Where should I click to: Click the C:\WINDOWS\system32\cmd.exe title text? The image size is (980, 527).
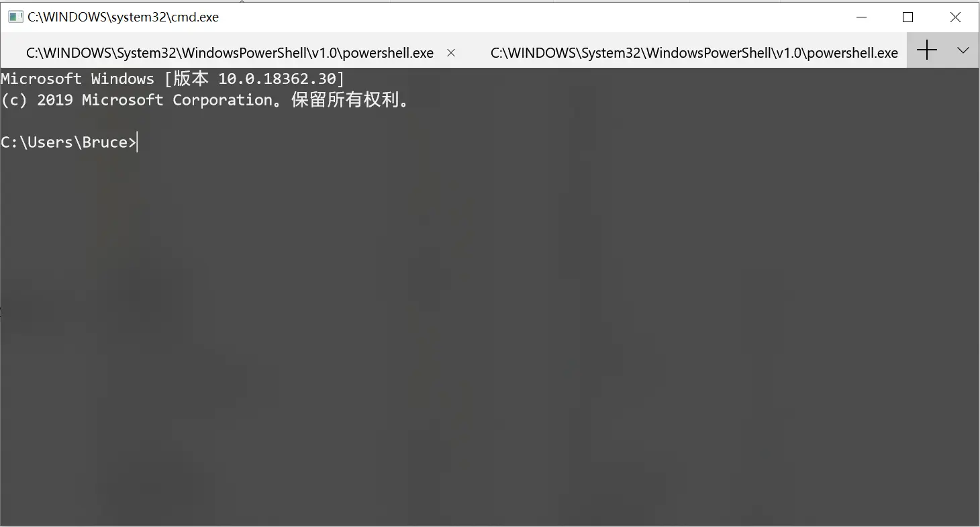(x=123, y=17)
